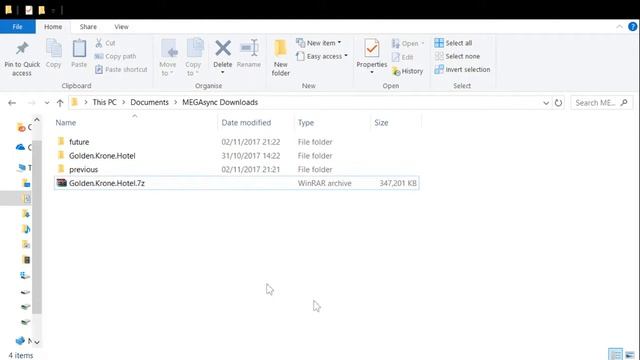Switch to the Home tab
Screen dimensions: 640x360
coord(53,27)
